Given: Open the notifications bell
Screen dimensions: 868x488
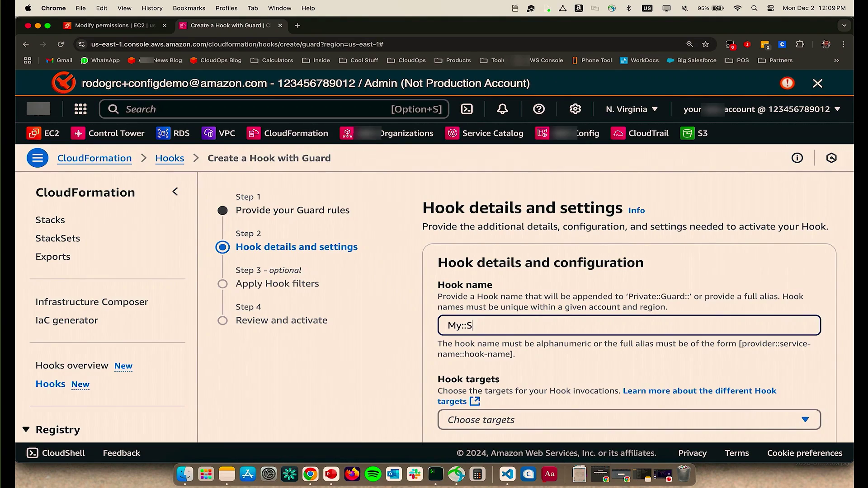Looking at the screenshot, I should 502,109.
